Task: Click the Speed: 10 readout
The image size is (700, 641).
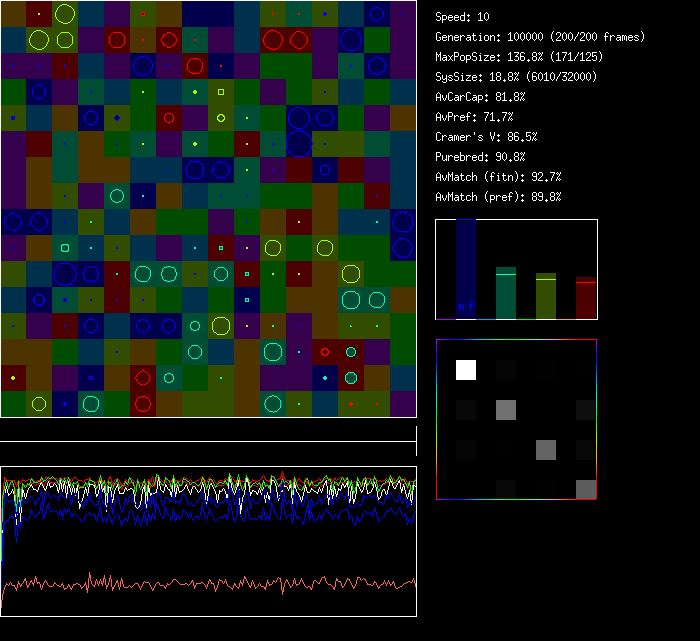Action: 463,17
